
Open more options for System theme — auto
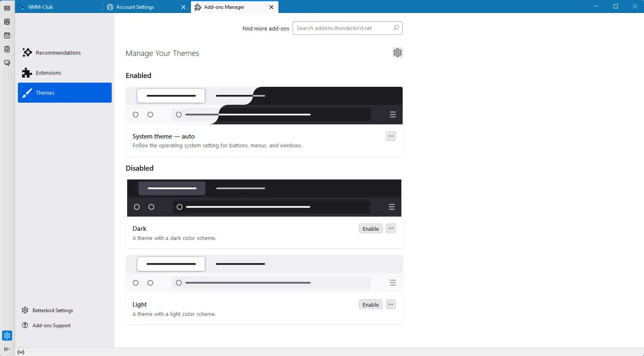coord(391,136)
